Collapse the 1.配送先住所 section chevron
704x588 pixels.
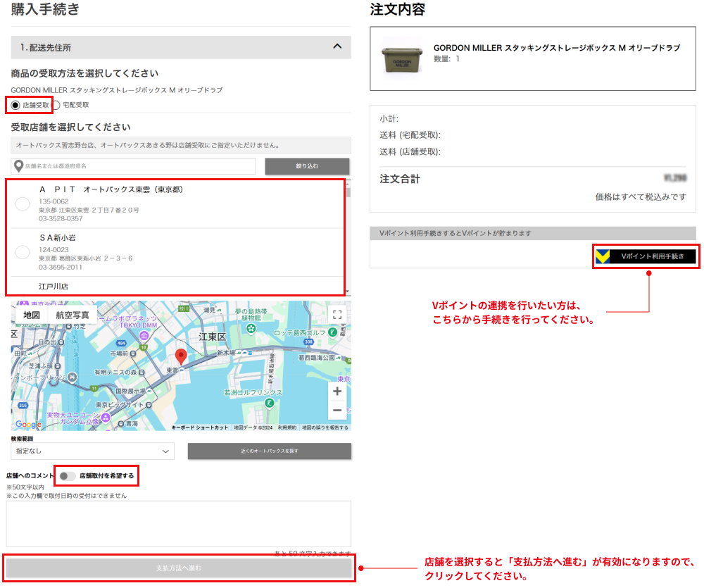click(337, 46)
